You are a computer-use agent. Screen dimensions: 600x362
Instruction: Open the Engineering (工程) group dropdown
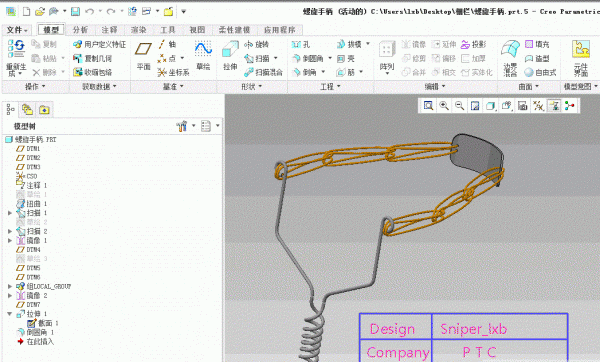[x=330, y=87]
